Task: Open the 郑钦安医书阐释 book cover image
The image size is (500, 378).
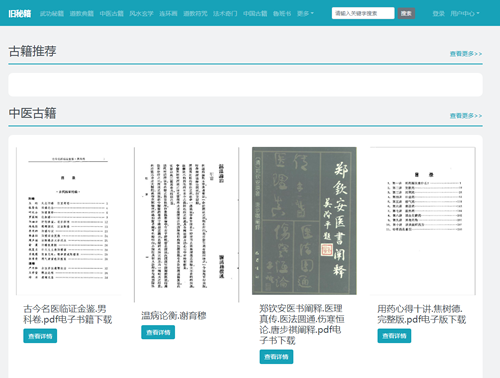Action: [x=304, y=221]
